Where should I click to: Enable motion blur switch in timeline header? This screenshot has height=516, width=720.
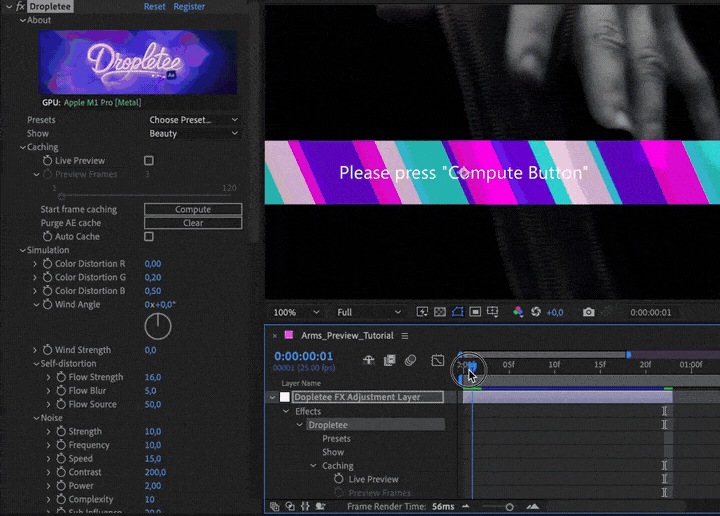410,360
